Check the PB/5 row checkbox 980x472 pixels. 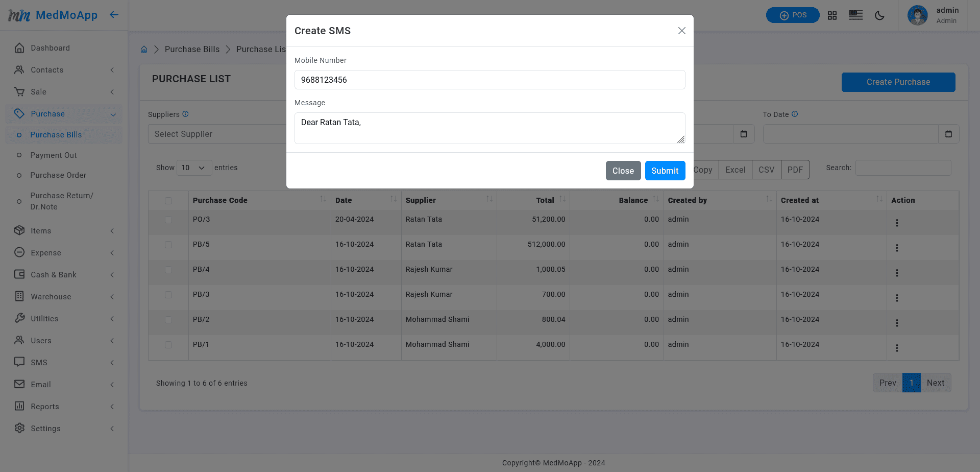coord(168,245)
